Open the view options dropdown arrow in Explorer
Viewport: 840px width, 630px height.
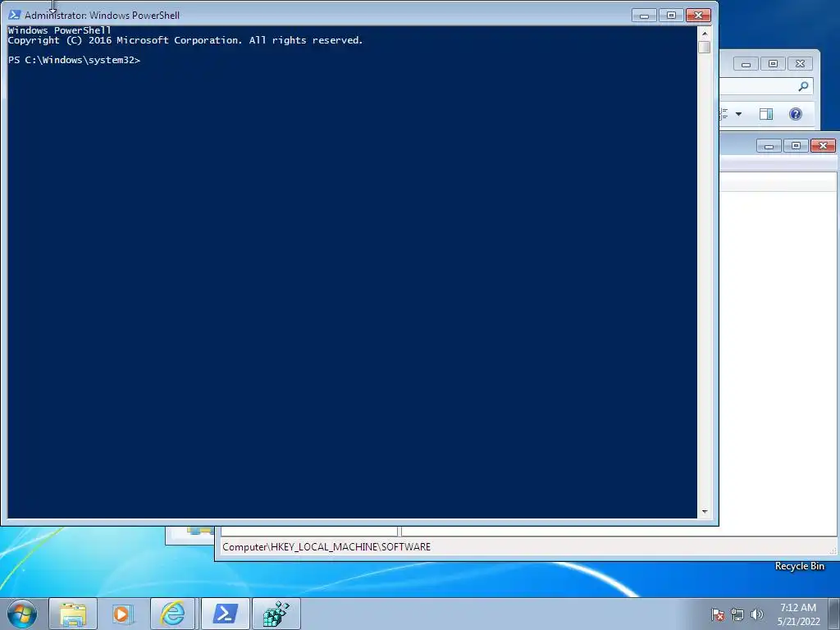(739, 113)
